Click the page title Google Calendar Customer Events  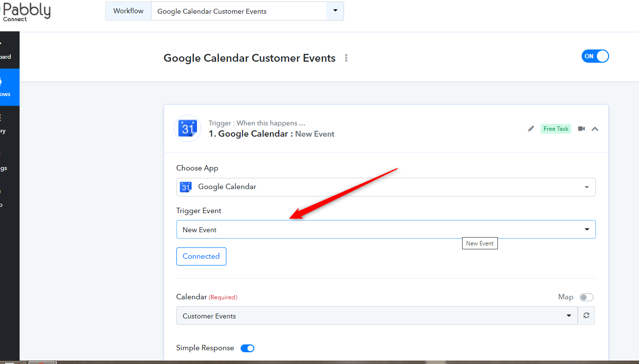[x=249, y=58]
